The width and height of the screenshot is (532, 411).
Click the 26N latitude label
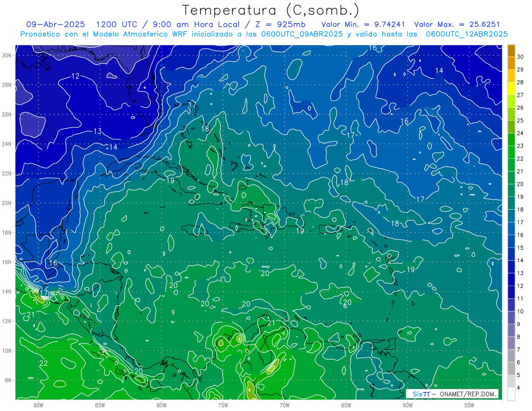[7, 114]
